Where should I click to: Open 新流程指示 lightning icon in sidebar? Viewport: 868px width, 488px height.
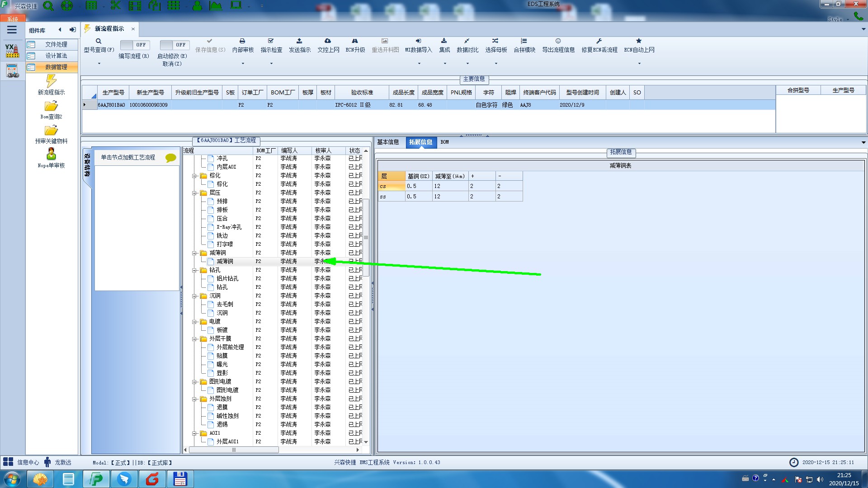[51, 81]
